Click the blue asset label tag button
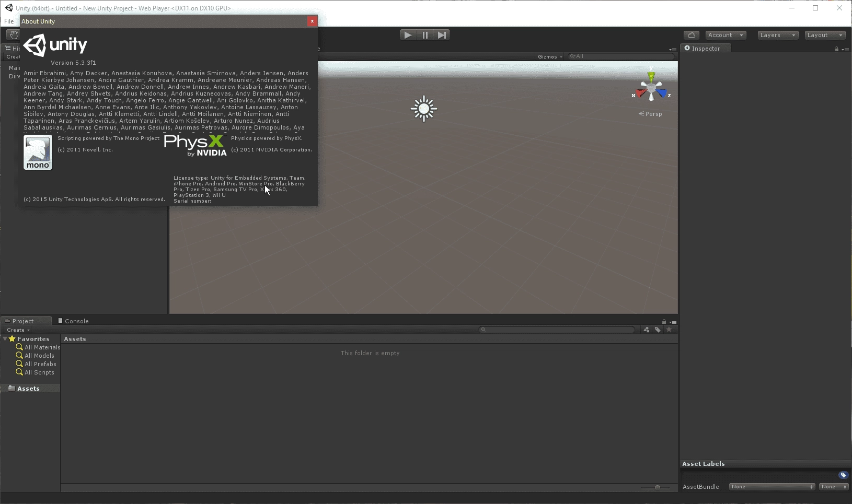Viewport: 852px width, 504px height. pyautogui.click(x=843, y=475)
